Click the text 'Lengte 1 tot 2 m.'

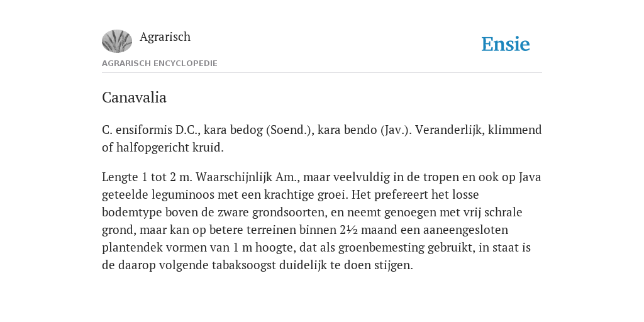pos(147,177)
